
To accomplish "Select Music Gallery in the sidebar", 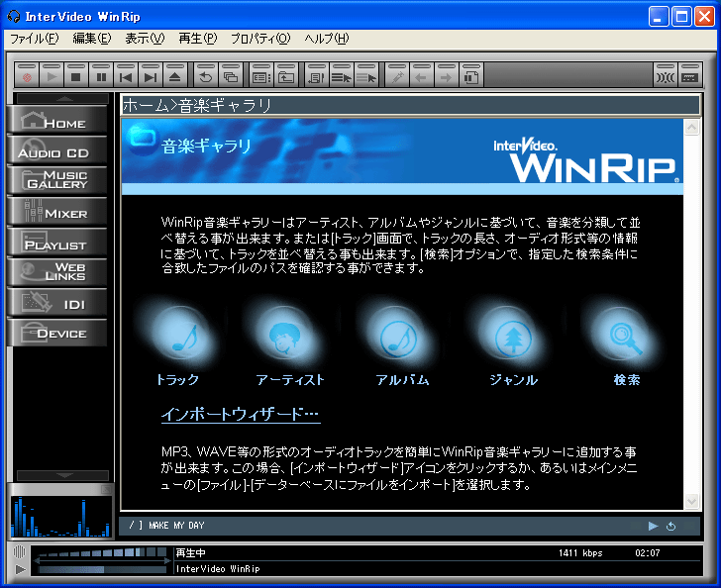I will (x=57, y=181).
